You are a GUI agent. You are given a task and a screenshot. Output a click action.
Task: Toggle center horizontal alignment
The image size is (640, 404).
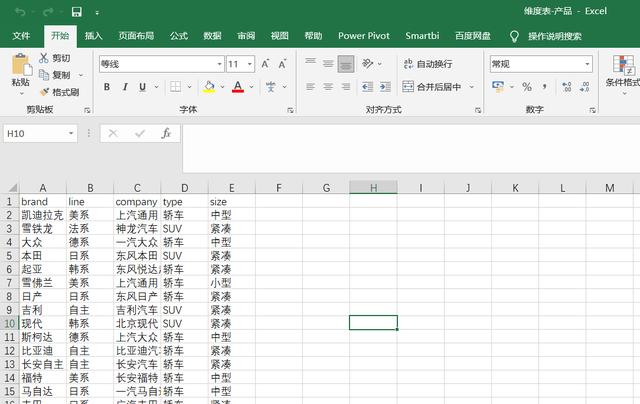328,87
